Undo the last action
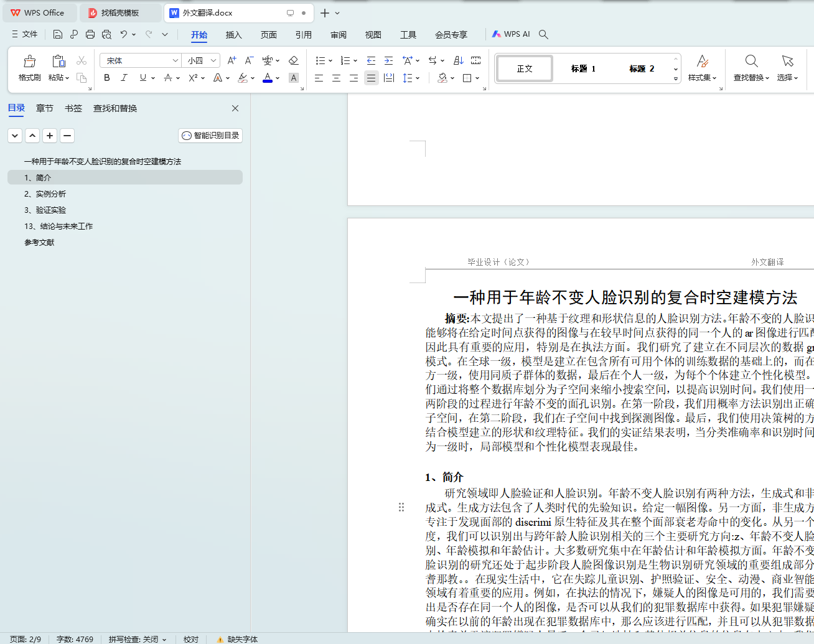This screenshot has width=814, height=644. click(x=124, y=34)
